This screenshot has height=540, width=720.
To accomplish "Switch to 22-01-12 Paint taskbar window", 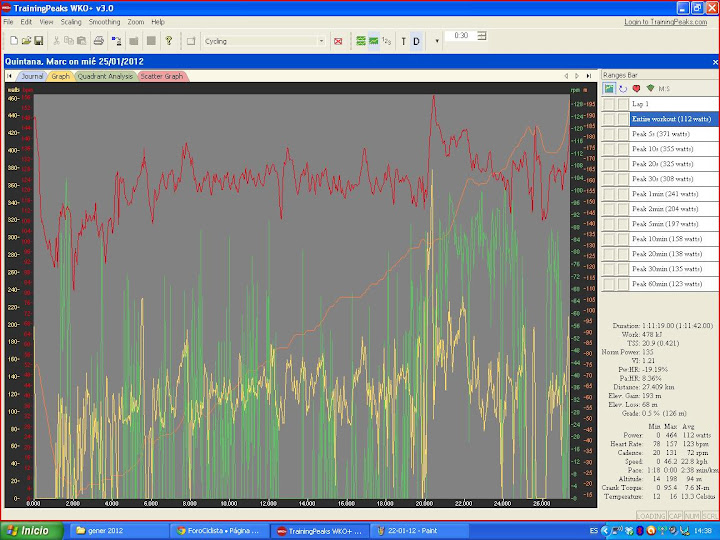I will pos(418,531).
